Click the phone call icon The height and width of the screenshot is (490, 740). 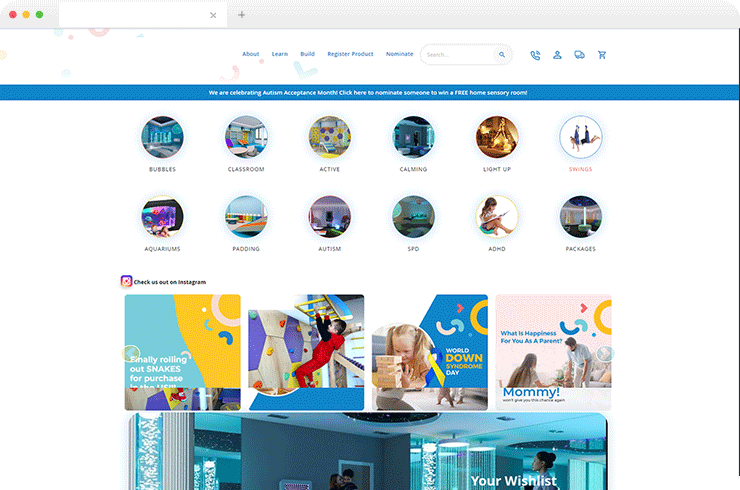535,55
